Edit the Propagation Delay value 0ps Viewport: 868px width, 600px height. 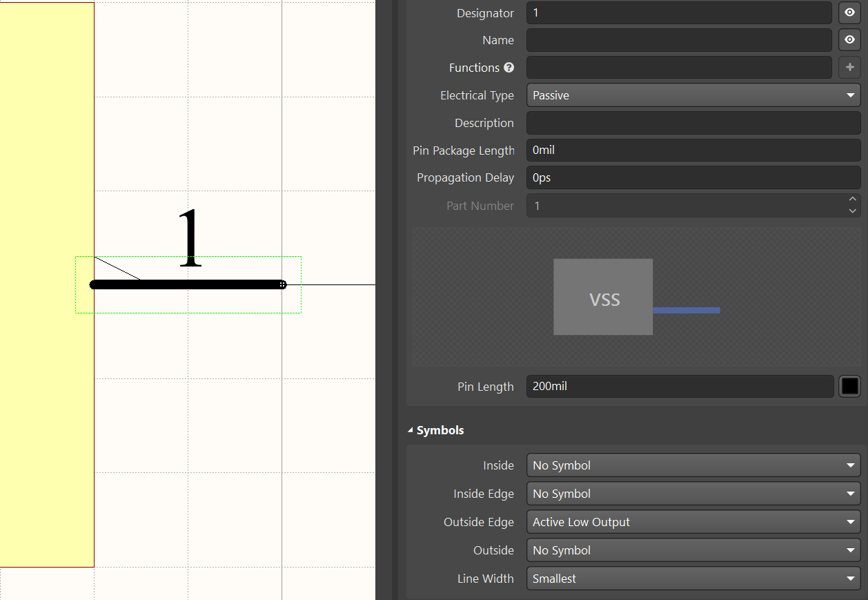click(x=693, y=177)
